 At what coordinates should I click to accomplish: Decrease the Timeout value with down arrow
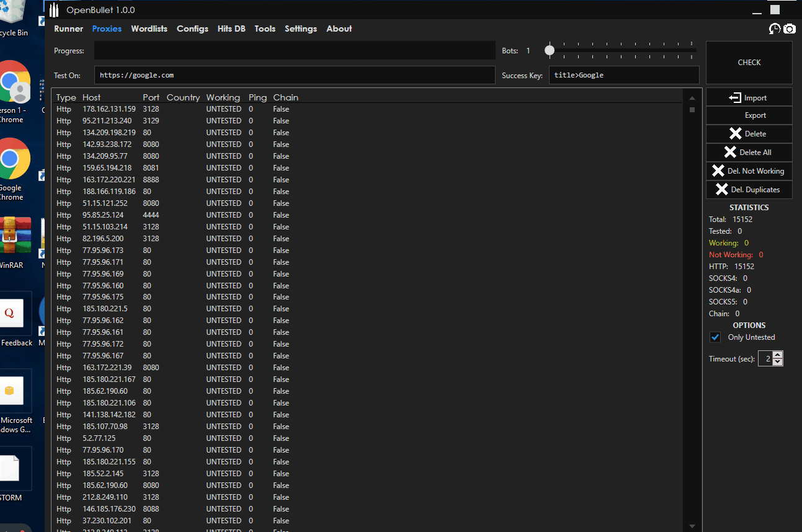pyautogui.click(x=778, y=362)
